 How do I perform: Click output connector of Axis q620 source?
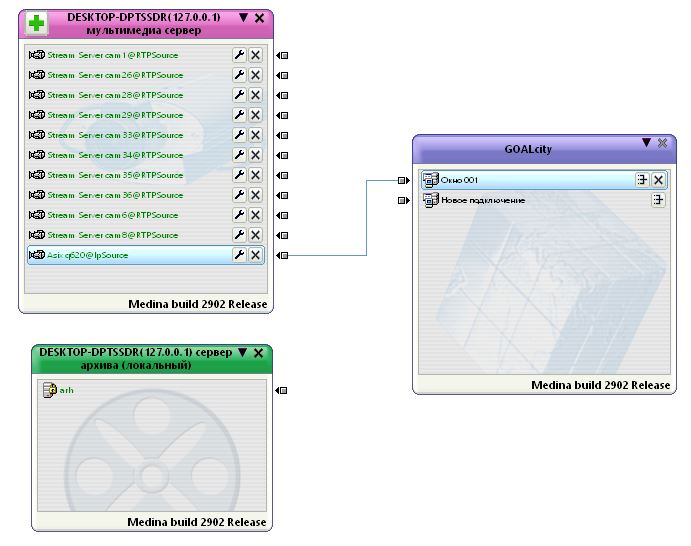pyautogui.click(x=282, y=255)
